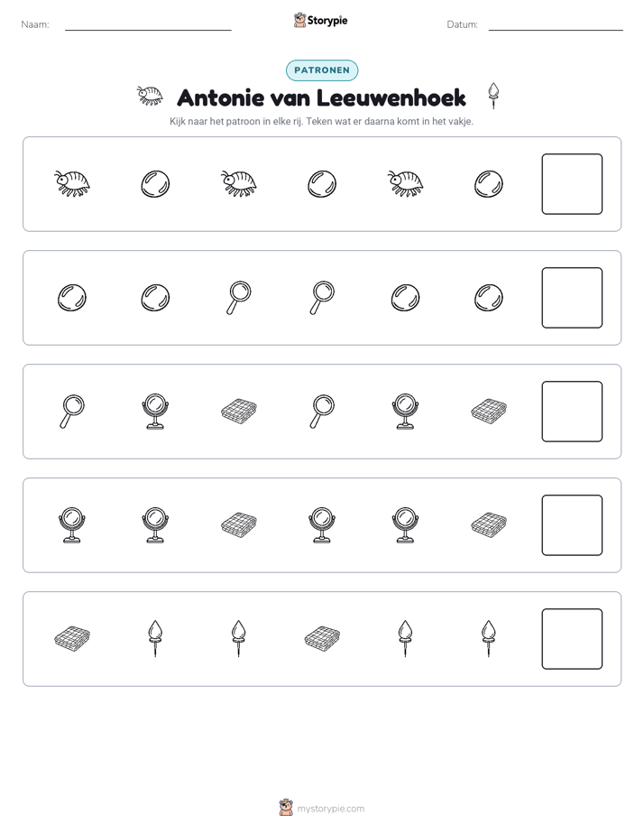The height and width of the screenshot is (834, 644).
Task: Click the bug icon left of title
Action: 150,96
